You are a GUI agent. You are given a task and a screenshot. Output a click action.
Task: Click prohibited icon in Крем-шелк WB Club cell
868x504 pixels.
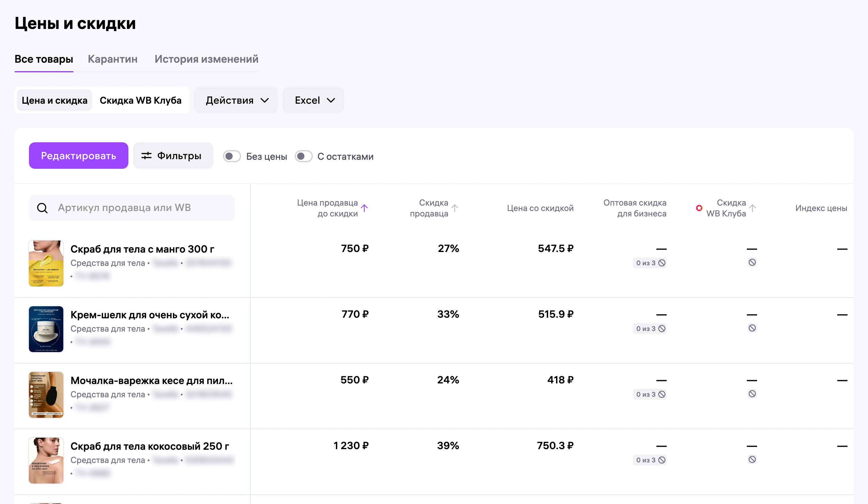[752, 328]
